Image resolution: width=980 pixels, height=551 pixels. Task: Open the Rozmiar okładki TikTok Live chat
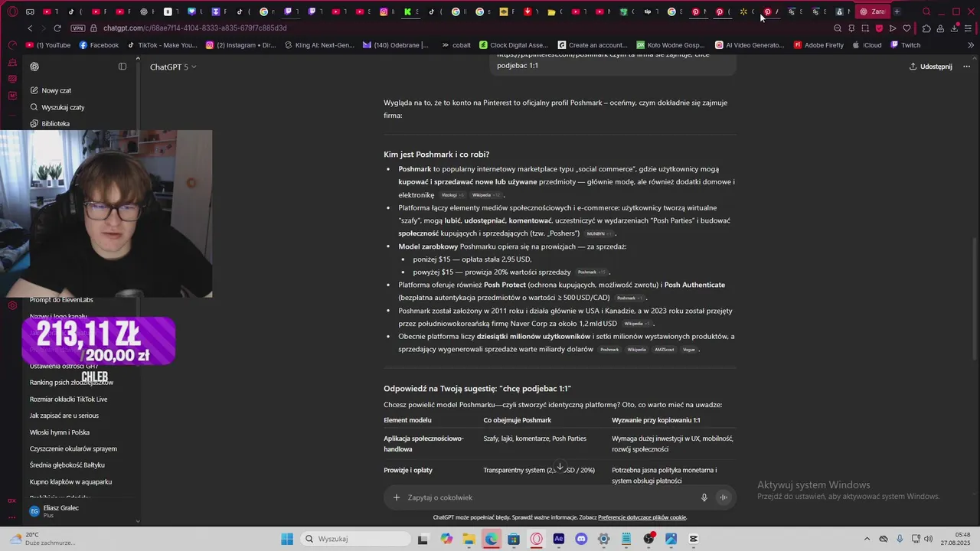coord(68,399)
